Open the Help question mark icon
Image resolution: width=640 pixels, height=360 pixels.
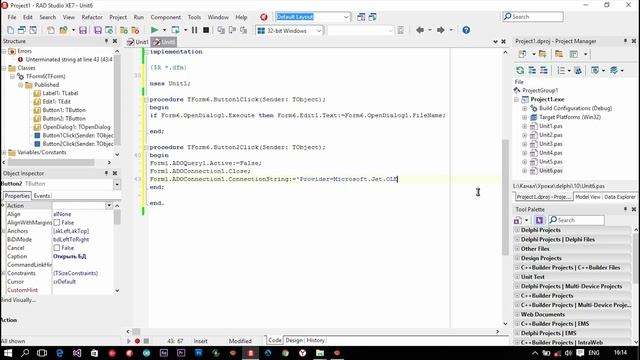pos(466,30)
